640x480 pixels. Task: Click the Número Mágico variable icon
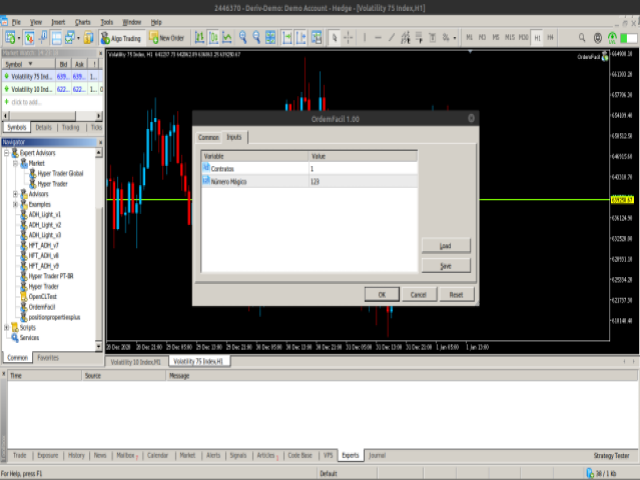click(208, 181)
